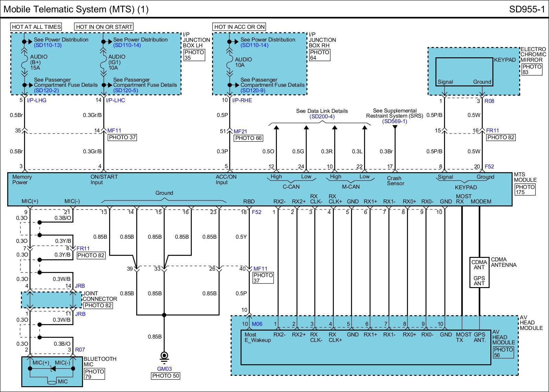Screen dimensions: 549x392
Task: Click the CDMA ANT / GPS ANT box
Action: (x=479, y=272)
